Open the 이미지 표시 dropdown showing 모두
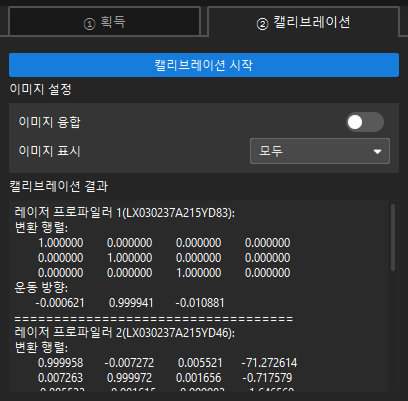The height and width of the screenshot is (401, 408). tap(320, 151)
